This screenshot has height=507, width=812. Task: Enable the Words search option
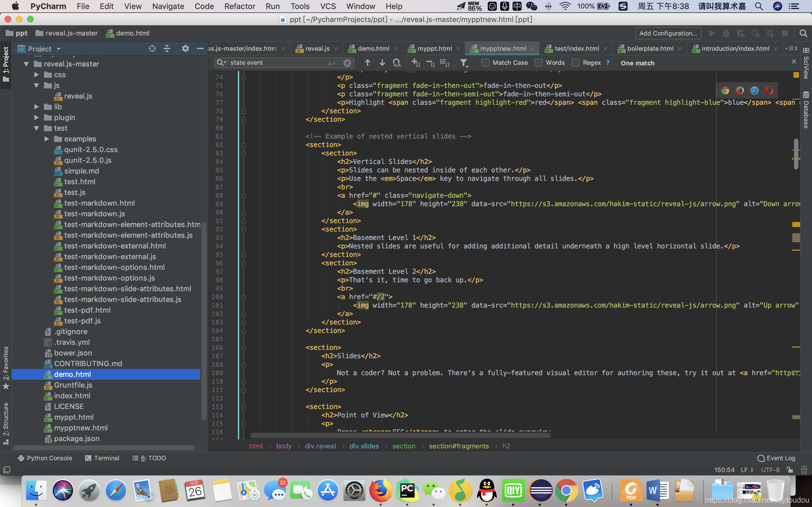(539, 63)
